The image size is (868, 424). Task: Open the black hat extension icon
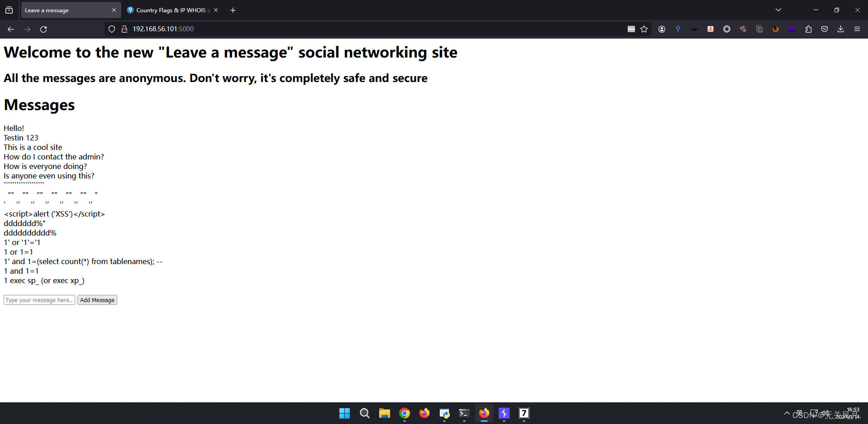click(694, 29)
